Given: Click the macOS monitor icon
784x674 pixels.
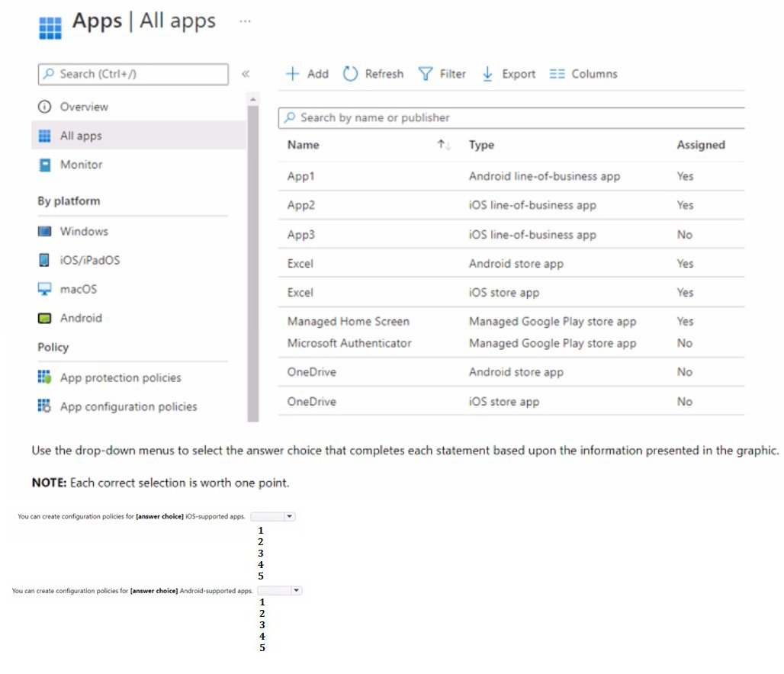Looking at the screenshot, I should tap(44, 289).
